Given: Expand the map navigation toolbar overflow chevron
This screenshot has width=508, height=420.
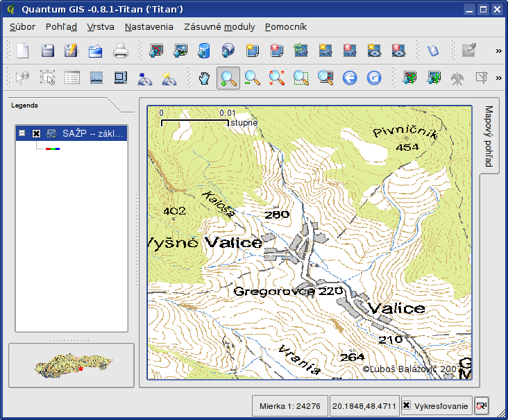Looking at the screenshot, I should click(x=498, y=78).
